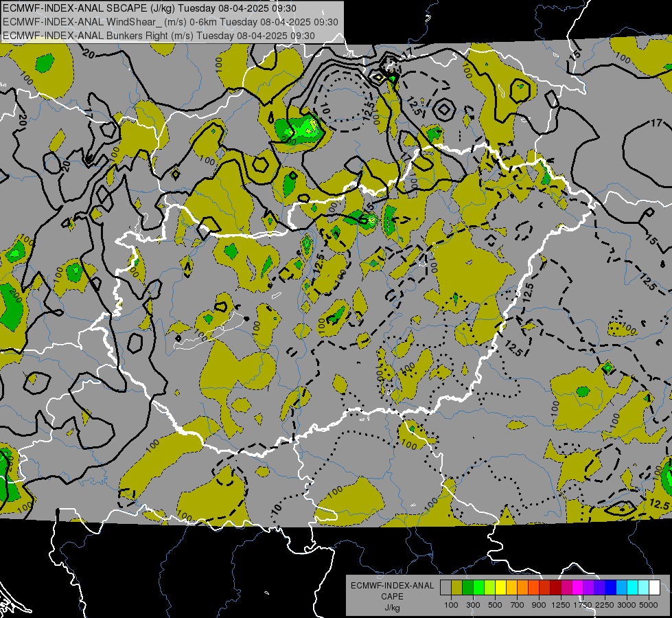Choose the pure yellow legend swatch

[x=500, y=588]
